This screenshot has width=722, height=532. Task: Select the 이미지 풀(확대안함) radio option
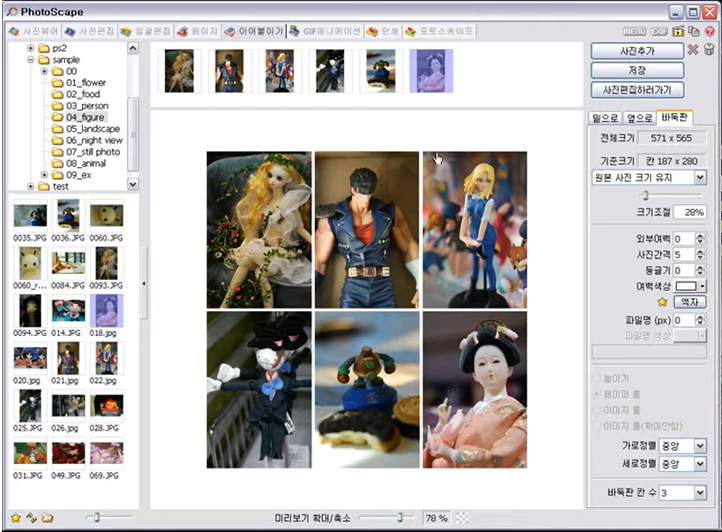pyautogui.click(x=598, y=426)
